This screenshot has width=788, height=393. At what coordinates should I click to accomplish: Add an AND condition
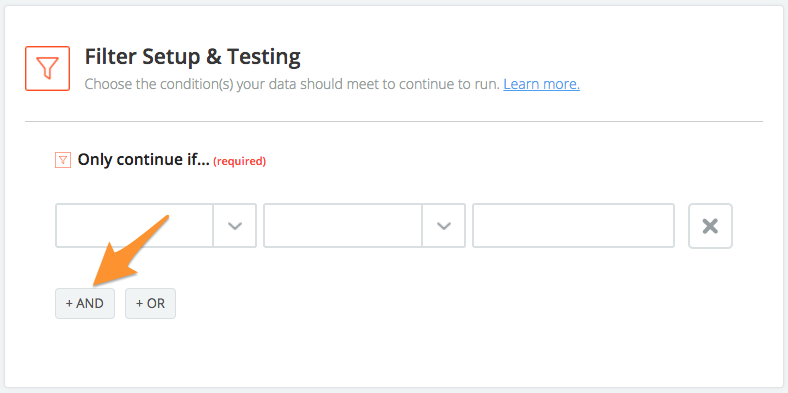point(85,304)
